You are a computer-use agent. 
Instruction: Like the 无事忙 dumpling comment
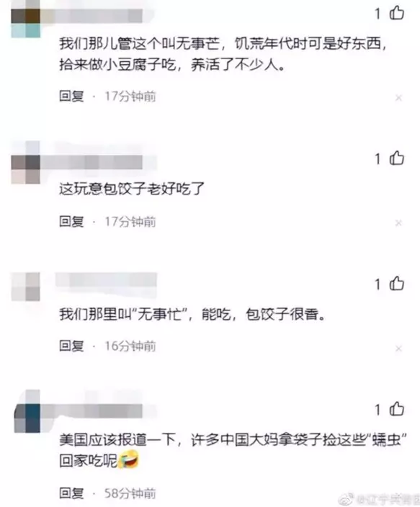coord(397,284)
